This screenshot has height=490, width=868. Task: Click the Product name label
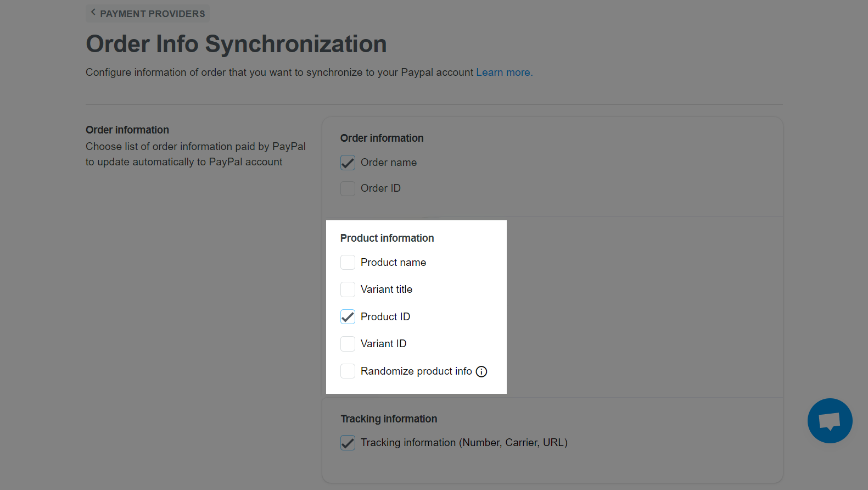point(393,263)
